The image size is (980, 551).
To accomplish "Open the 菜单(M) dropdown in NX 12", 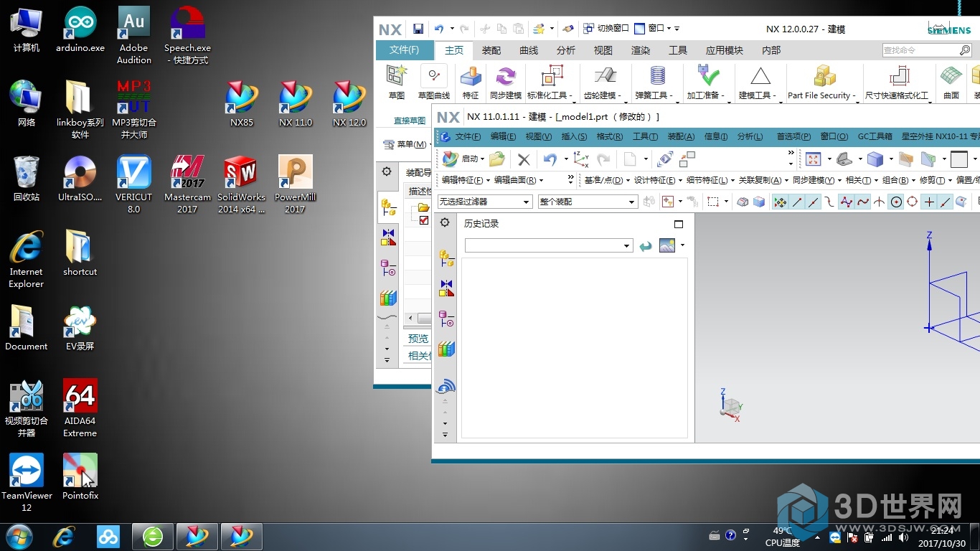I will tap(408, 144).
